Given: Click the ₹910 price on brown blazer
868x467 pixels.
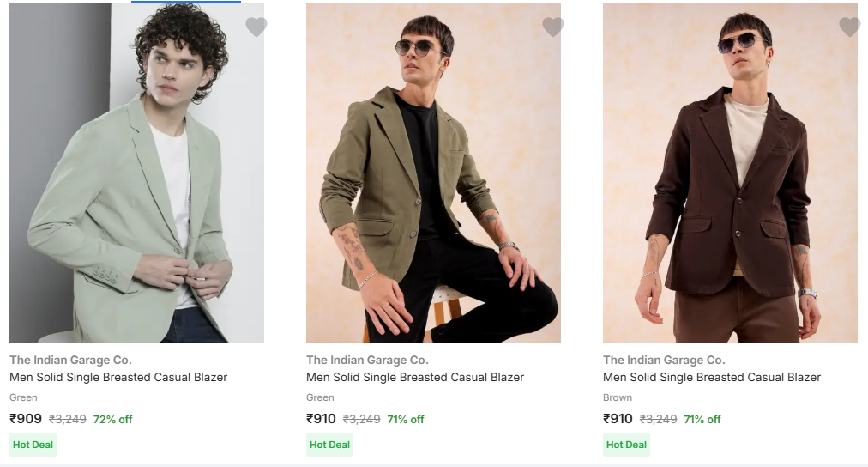Looking at the screenshot, I should [x=618, y=419].
